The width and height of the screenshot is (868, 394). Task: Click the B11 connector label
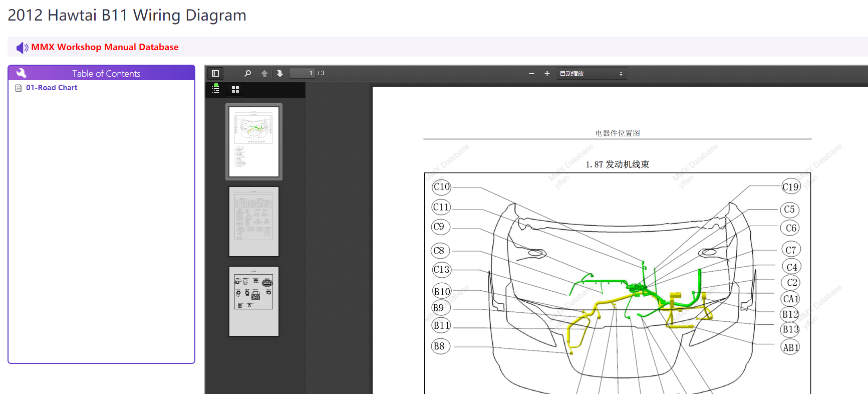pyautogui.click(x=441, y=326)
